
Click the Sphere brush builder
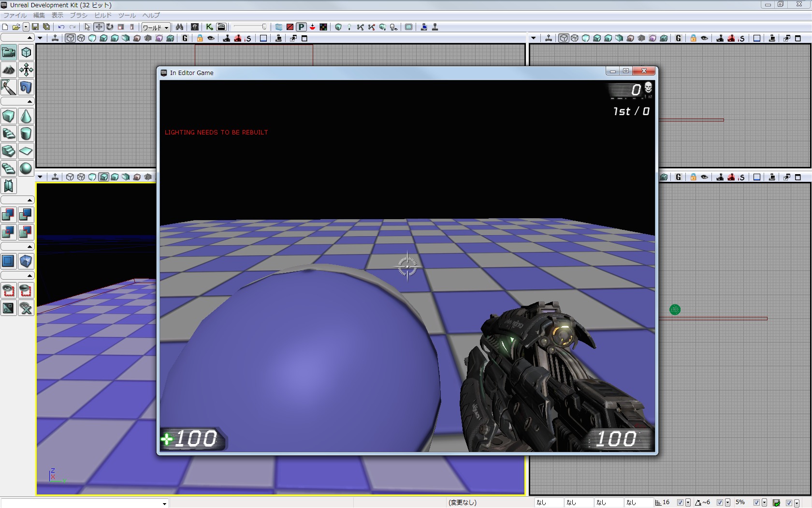tap(26, 168)
